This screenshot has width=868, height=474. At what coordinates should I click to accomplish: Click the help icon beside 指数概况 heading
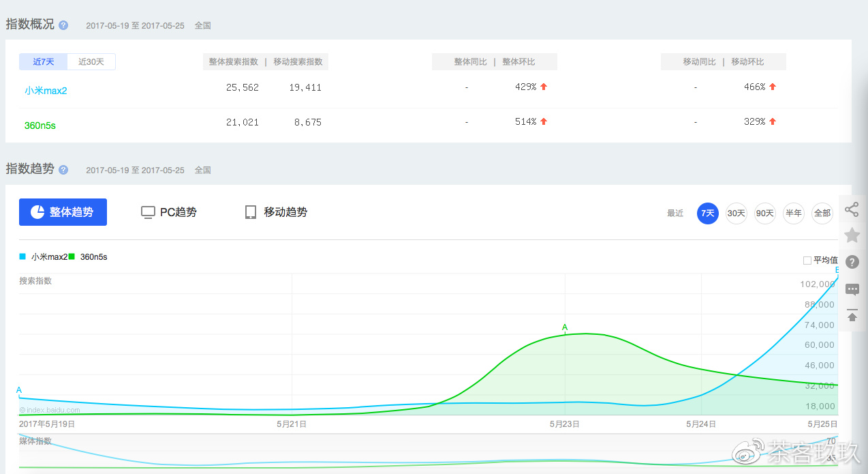(x=63, y=25)
